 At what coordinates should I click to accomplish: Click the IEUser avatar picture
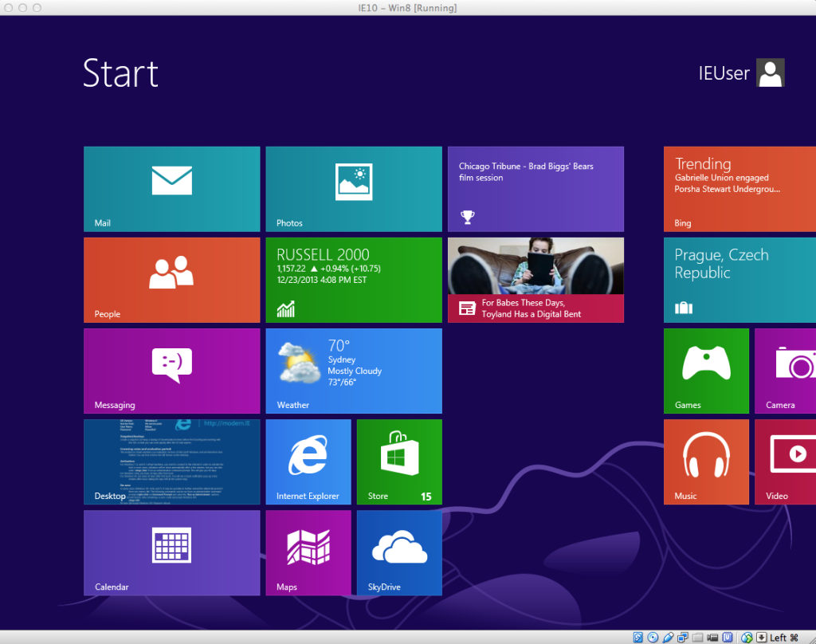tap(771, 73)
